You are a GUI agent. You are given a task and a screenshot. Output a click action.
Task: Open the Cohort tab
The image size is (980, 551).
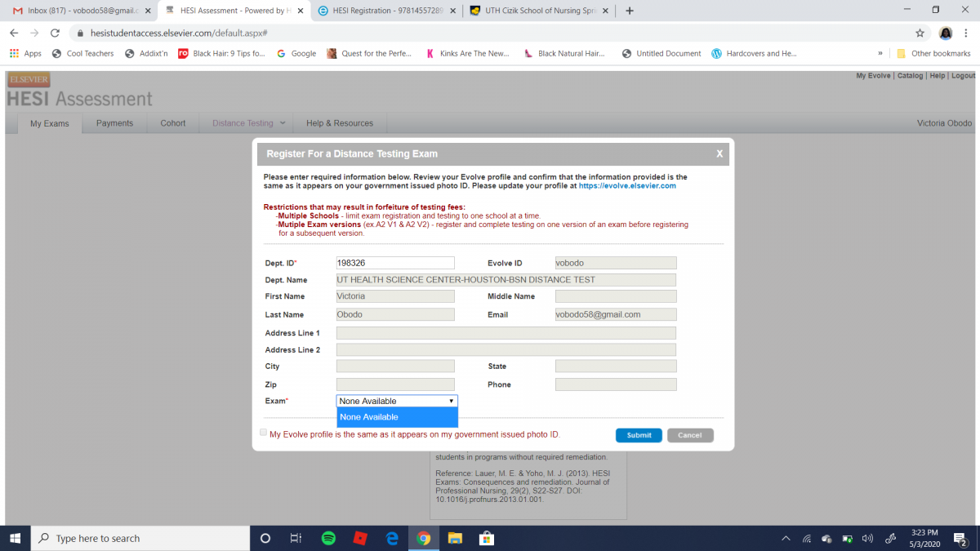tap(172, 123)
